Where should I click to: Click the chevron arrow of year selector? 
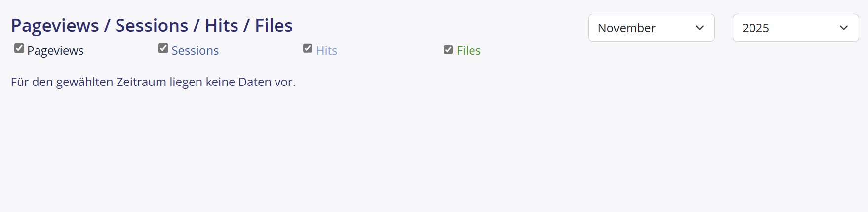[x=844, y=28]
